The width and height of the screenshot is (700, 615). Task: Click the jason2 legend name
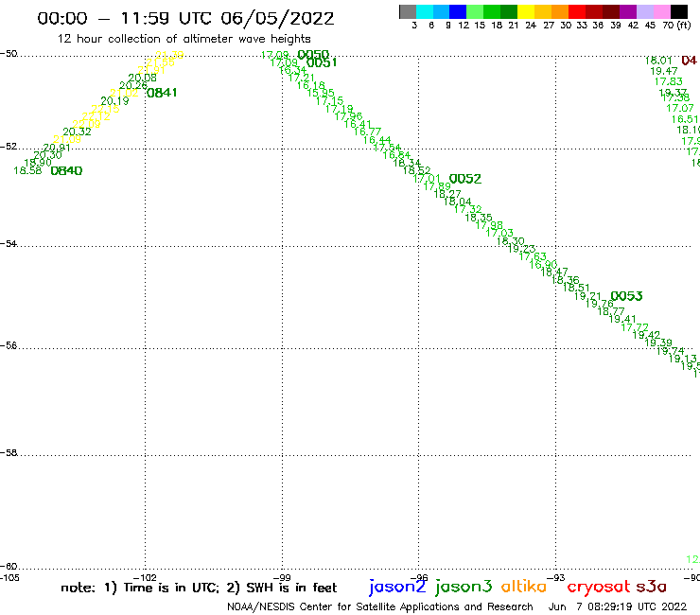click(397, 587)
